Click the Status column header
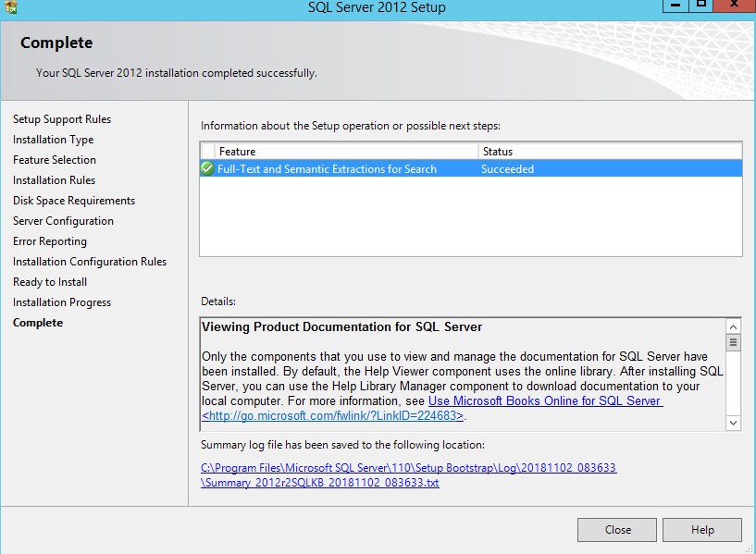The image size is (756, 554). pos(610,152)
